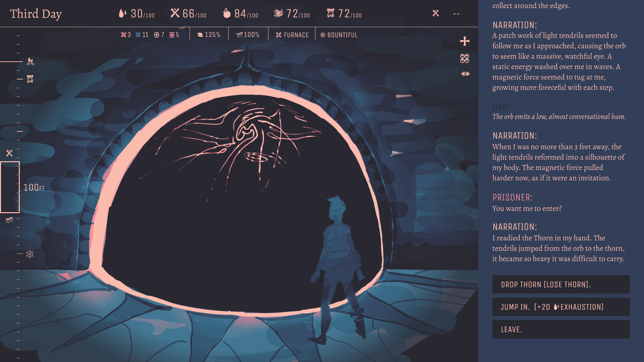The image size is (644, 362).
Task: Click the BOUNTIFUL status indicator
Action: (x=339, y=35)
